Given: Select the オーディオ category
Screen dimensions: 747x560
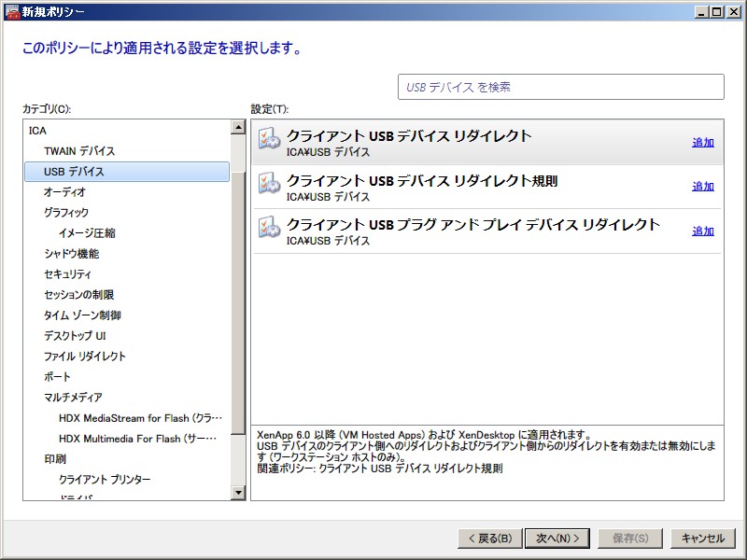Looking at the screenshot, I should pos(64,192).
